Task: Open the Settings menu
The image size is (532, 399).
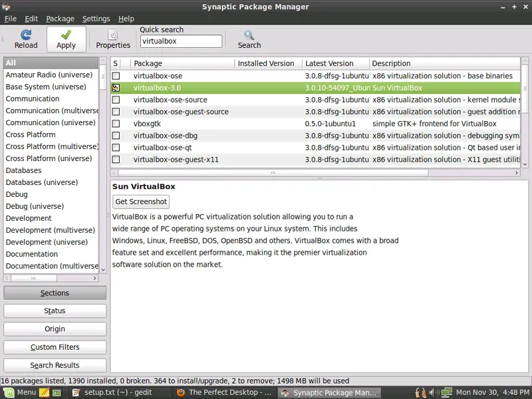Action: click(96, 19)
